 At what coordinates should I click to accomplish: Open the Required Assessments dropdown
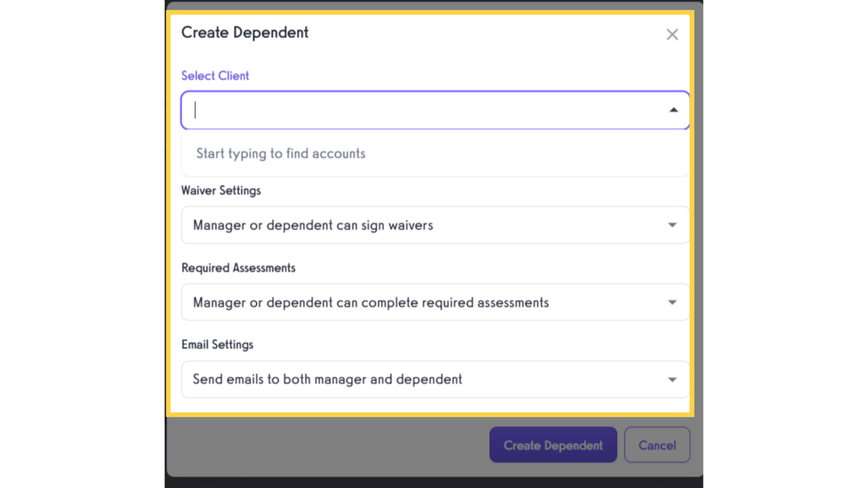435,302
